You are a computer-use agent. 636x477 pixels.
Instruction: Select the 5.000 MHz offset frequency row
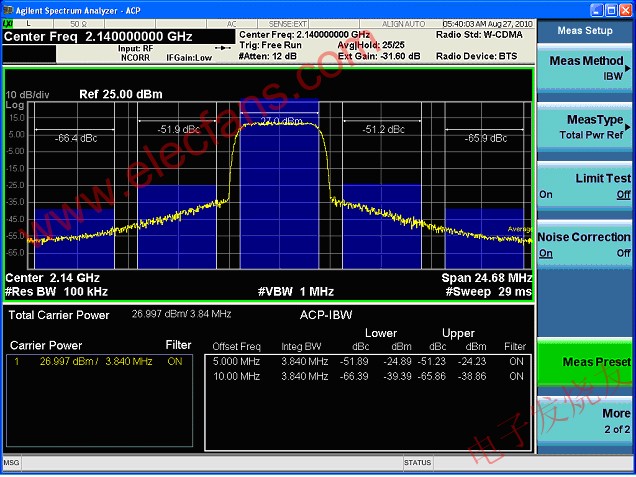coord(236,361)
